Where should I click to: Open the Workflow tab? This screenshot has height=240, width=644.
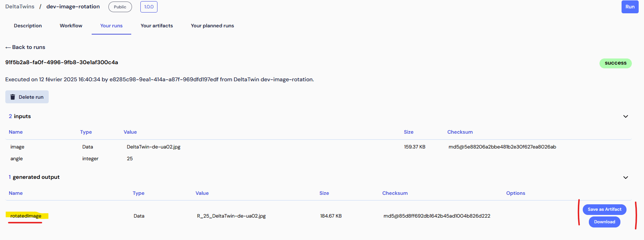[x=71, y=26]
